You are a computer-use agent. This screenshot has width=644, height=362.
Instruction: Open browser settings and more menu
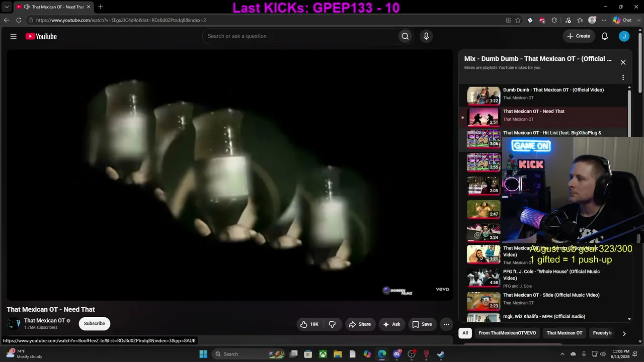point(603,20)
